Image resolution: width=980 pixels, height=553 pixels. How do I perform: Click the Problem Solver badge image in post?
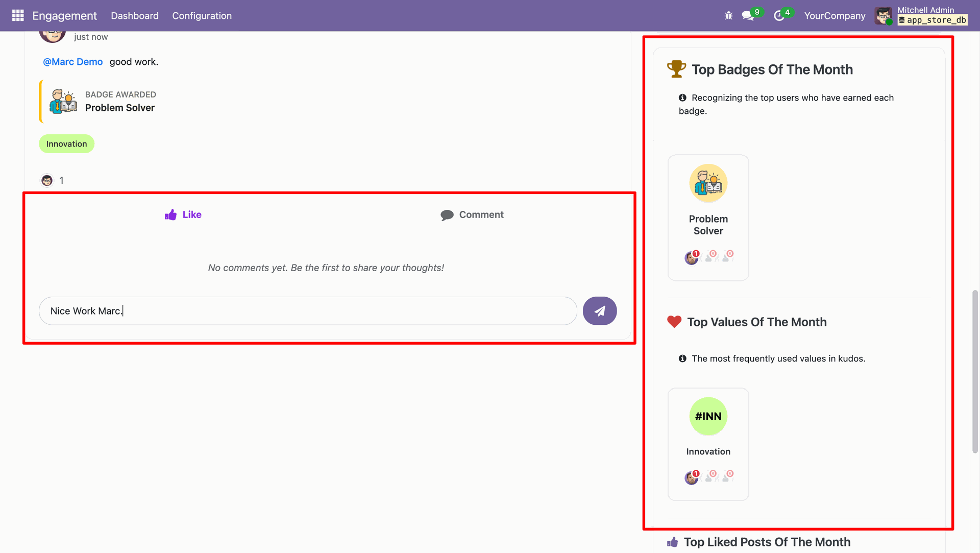[x=63, y=101]
